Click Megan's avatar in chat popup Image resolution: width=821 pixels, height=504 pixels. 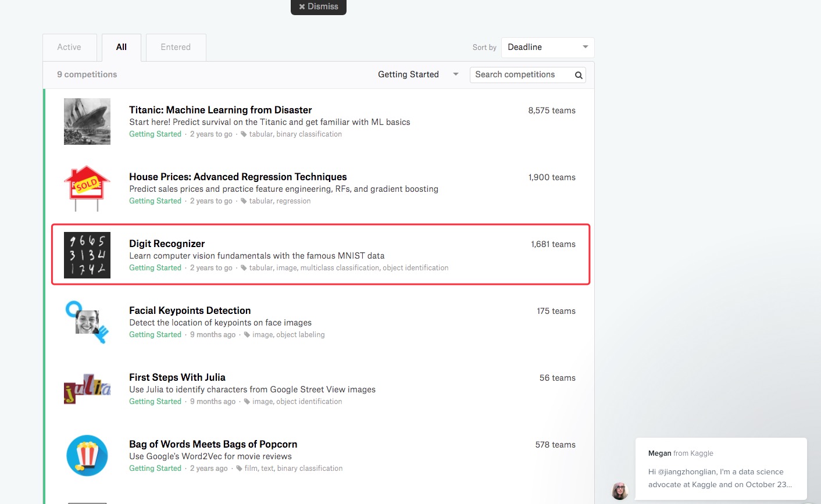(x=620, y=491)
